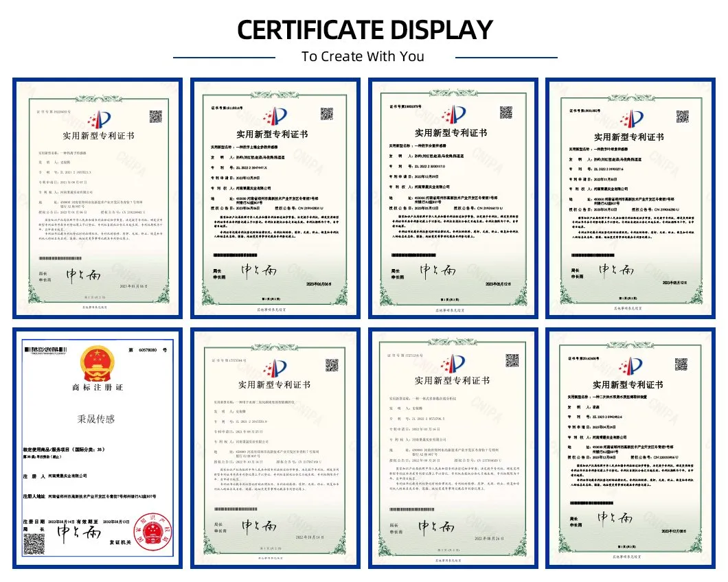728x582 pixels.
Task: Click the small QR code beside the trademark seal
Action: coord(35,543)
